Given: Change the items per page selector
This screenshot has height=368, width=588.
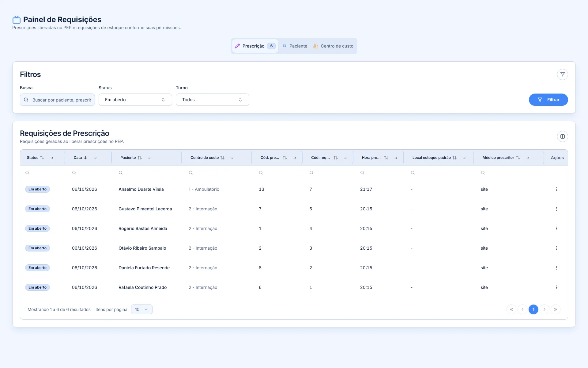Looking at the screenshot, I should (141, 309).
